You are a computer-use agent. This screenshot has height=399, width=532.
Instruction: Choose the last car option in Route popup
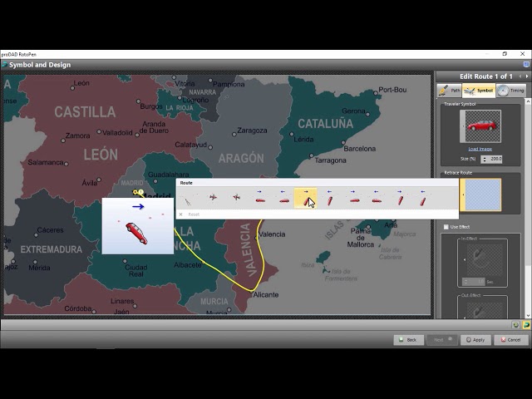[x=422, y=198]
